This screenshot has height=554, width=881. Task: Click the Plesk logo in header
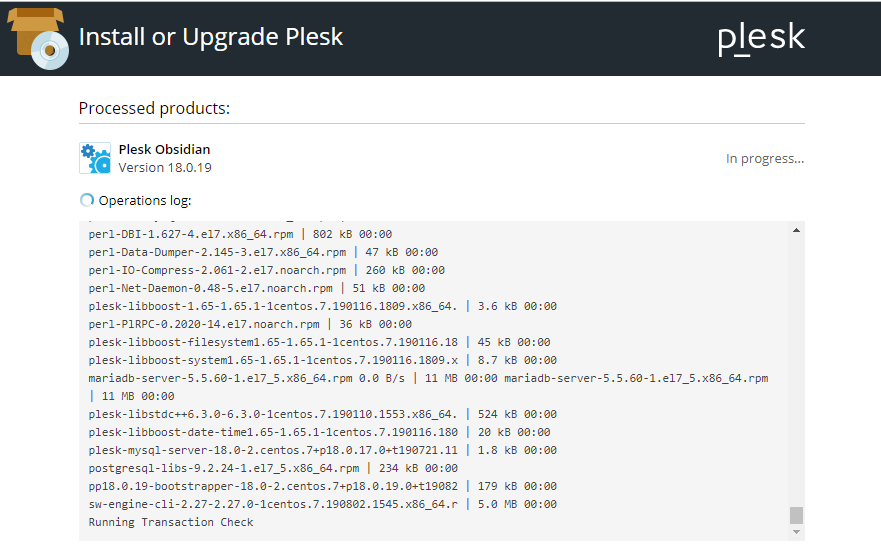[761, 39]
